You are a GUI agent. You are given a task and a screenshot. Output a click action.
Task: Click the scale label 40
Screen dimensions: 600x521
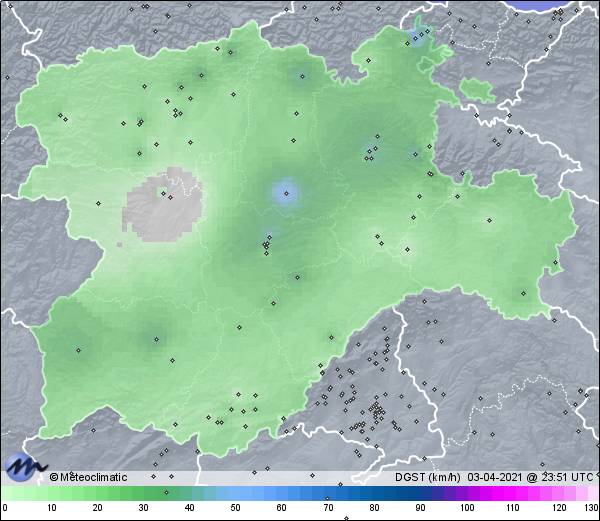tap(189, 508)
